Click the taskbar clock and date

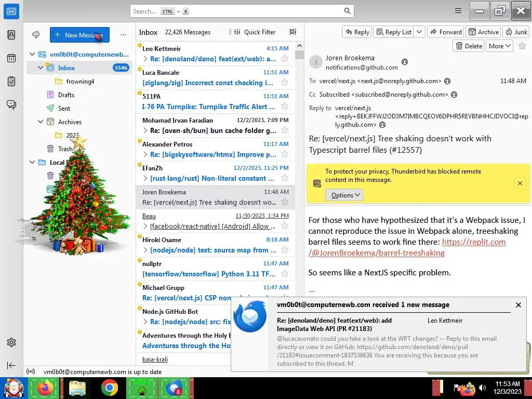(508, 388)
